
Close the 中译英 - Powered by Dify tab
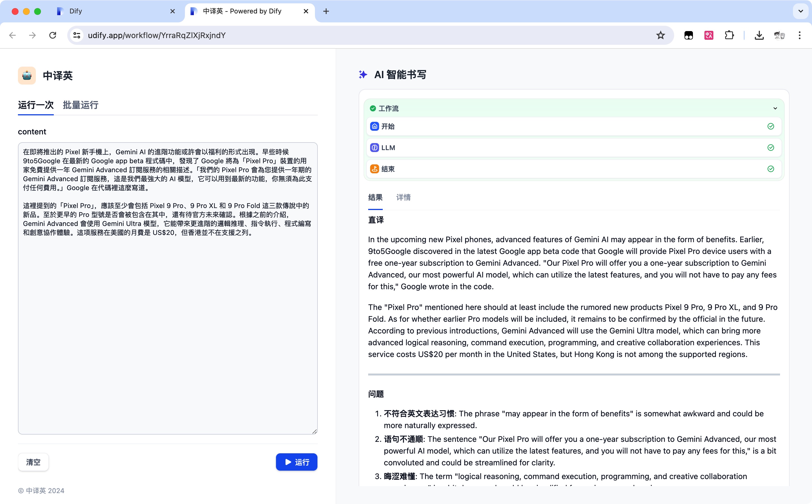coord(306,11)
